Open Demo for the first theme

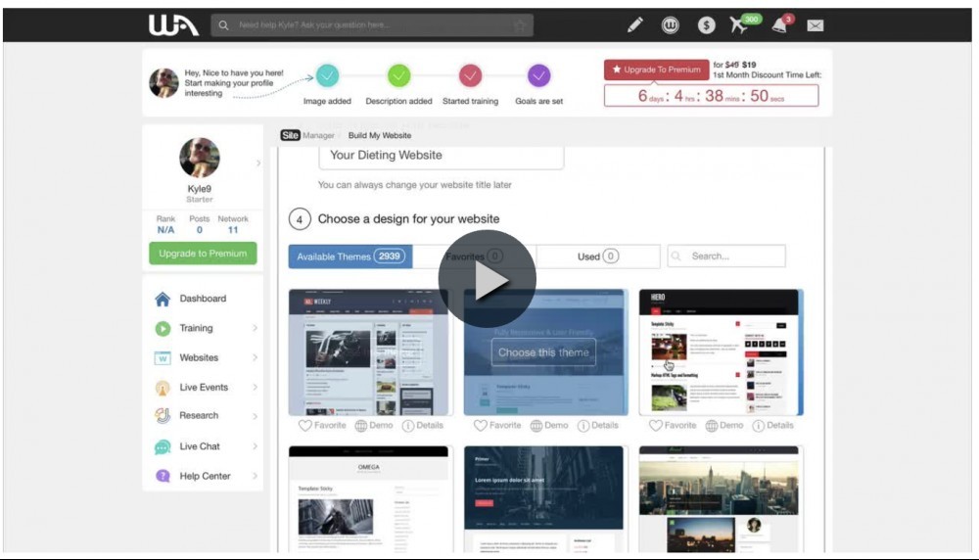point(374,426)
